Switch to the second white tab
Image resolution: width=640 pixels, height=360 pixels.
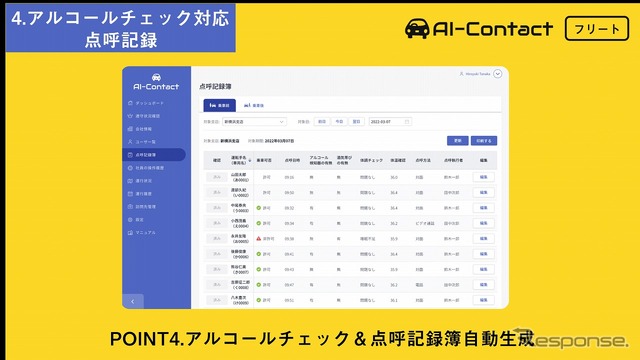pyautogui.click(x=253, y=105)
